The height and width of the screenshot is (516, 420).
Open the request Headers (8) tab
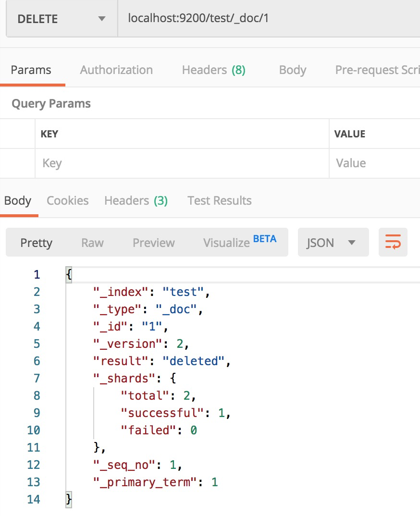(213, 70)
